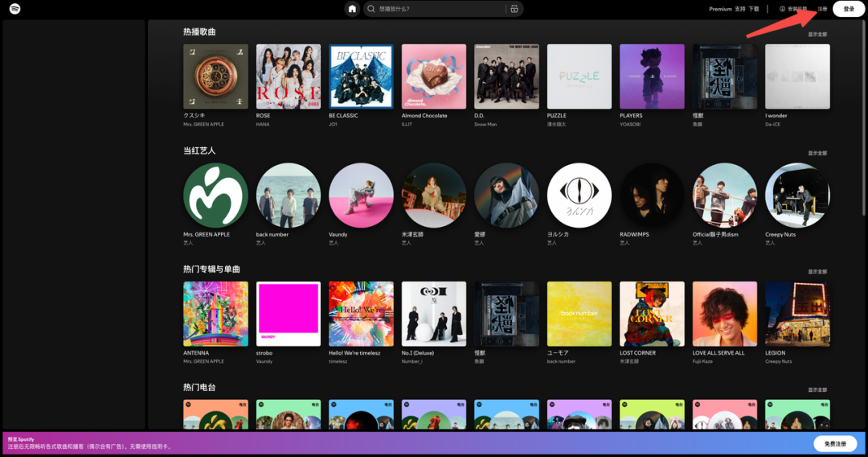The height and width of the screenshot is (457, 868).
Task: Click HANA artist under ROSE
Action: (x=263, y=125)
